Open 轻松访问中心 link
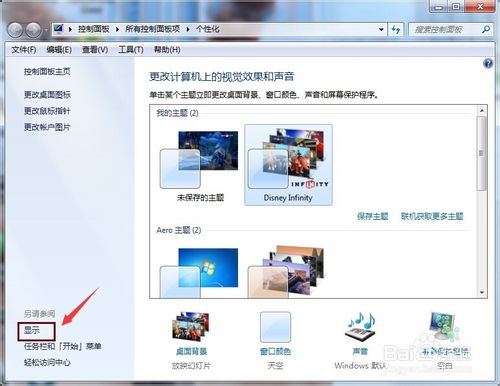 [x=47, y=362]
